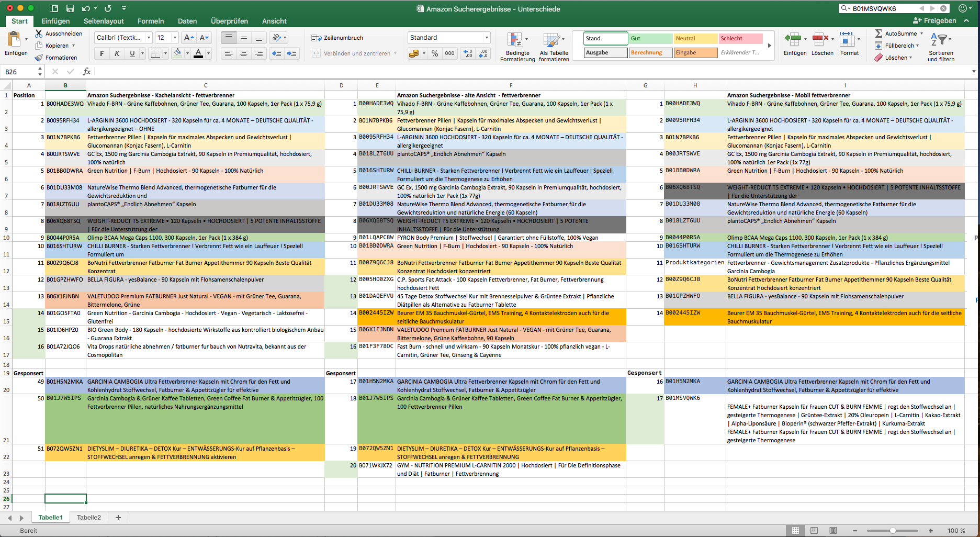Redo the last action
The image size is (980, 537).
[108, 8]
